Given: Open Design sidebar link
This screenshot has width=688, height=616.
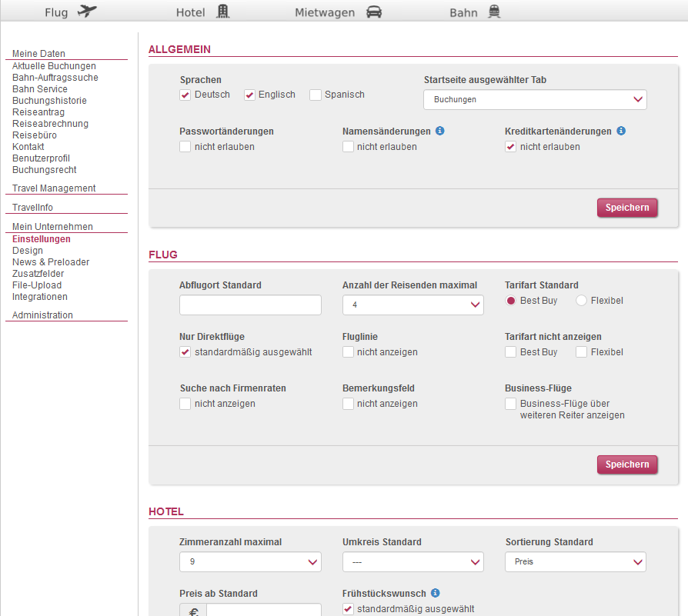Looking at the screenshot, I should click(27, 251).
